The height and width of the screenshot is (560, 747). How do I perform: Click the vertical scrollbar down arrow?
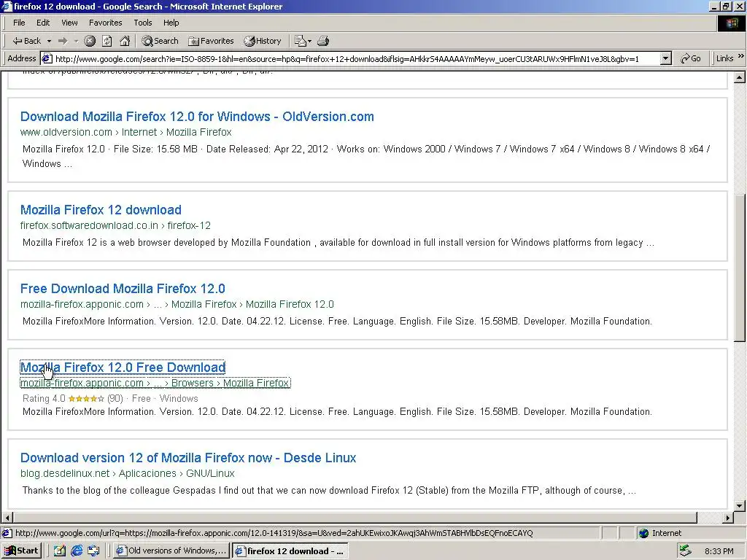click(740, 506)
